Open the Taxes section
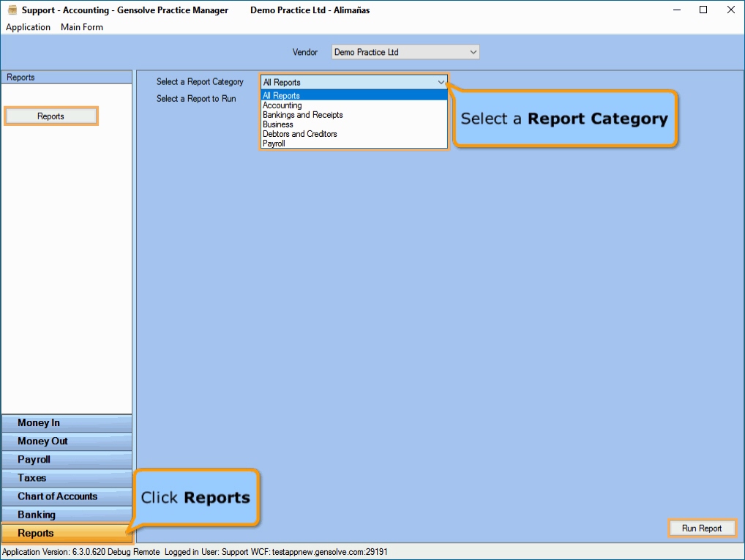This screenshot has width=745, height=560. (x=67, y=478)
